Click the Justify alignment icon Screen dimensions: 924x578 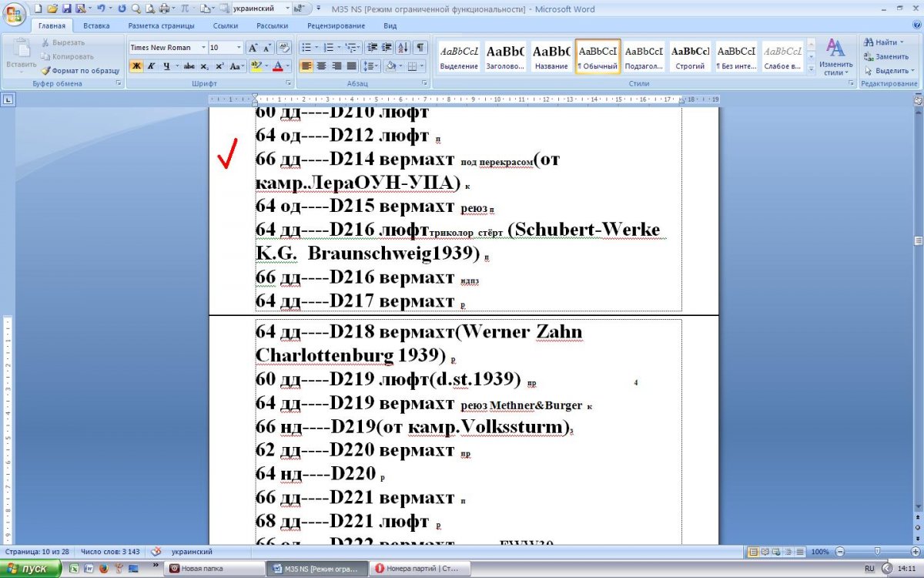351,66
